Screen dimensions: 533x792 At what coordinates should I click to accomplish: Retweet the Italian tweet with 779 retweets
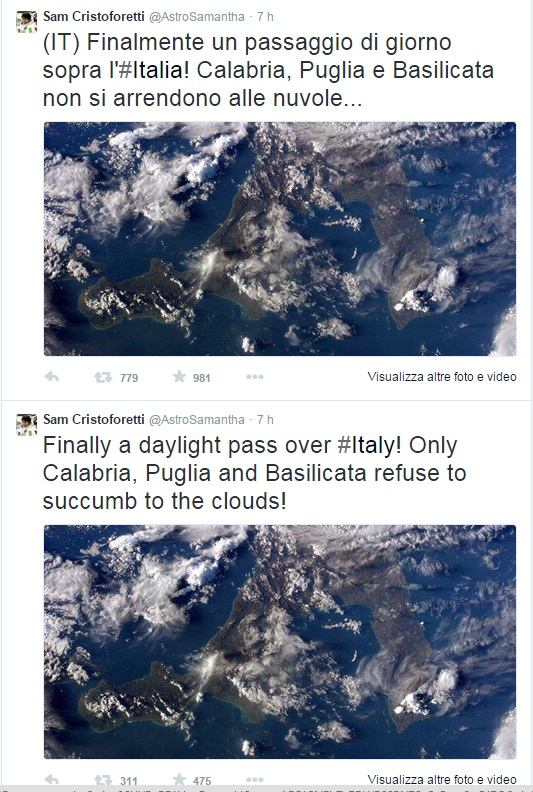pyautogui.click(x=103, y=377)
